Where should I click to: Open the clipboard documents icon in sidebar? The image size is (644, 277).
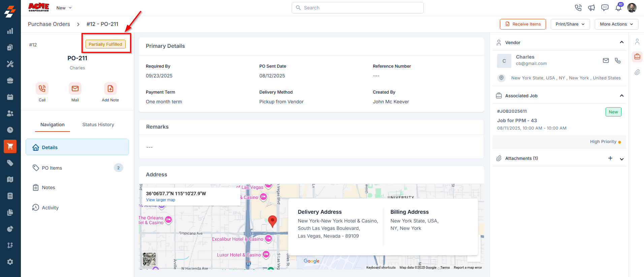click(x=10, y=47)
